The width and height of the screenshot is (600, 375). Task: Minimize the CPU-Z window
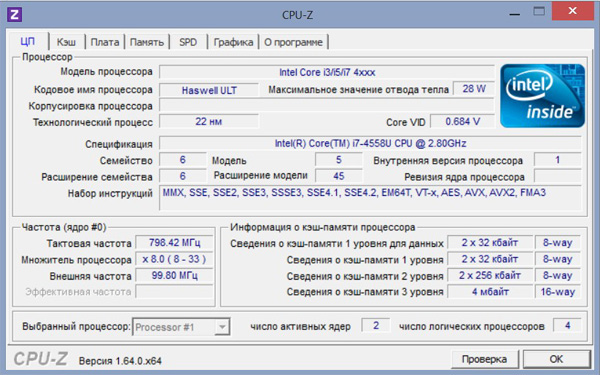[515, 12]
